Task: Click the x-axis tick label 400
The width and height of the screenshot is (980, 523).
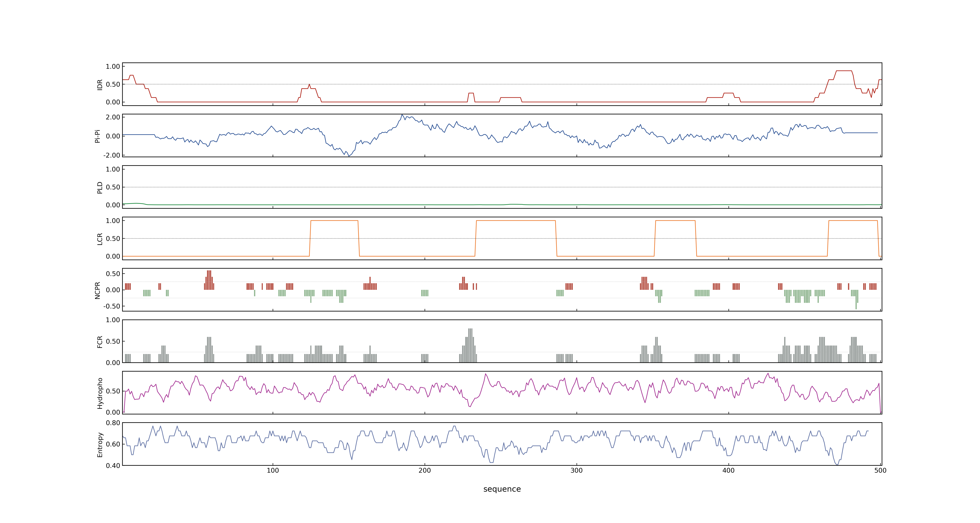Action: (x=728, y=470)
